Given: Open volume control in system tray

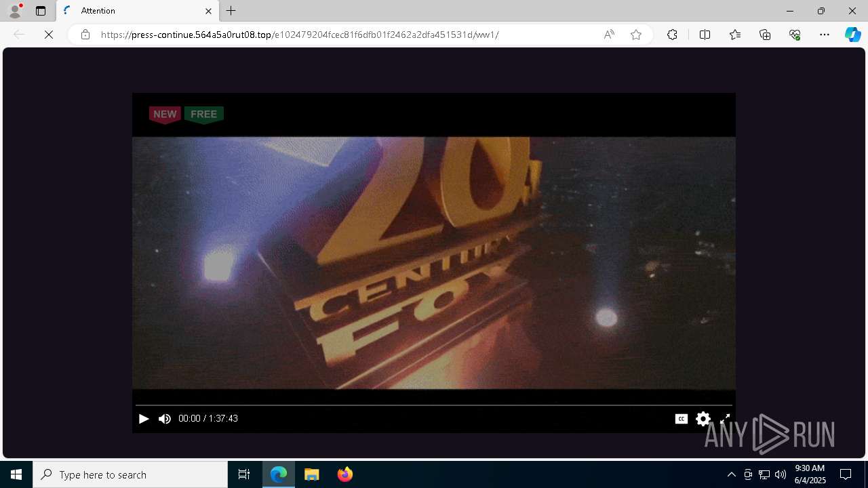Looking at the screenshot, I should coord(781,474).
